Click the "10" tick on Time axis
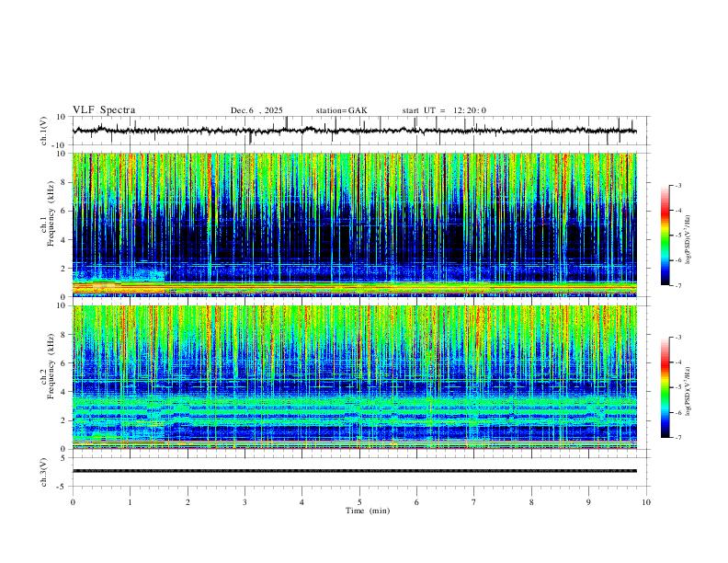Image resolution: width=728 pixels, height=563 pixels. pyautogui.click(x=646, y=502)
